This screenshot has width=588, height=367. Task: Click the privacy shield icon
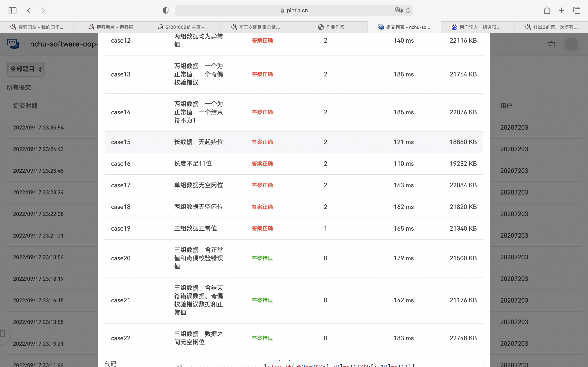pyautogui.click(x=165, y=10)
